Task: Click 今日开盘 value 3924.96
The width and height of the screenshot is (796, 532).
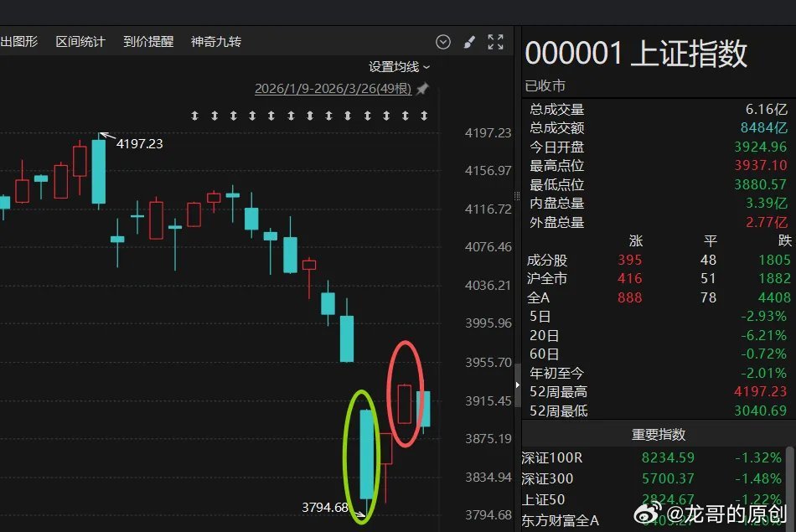Action: pos(761,147)
